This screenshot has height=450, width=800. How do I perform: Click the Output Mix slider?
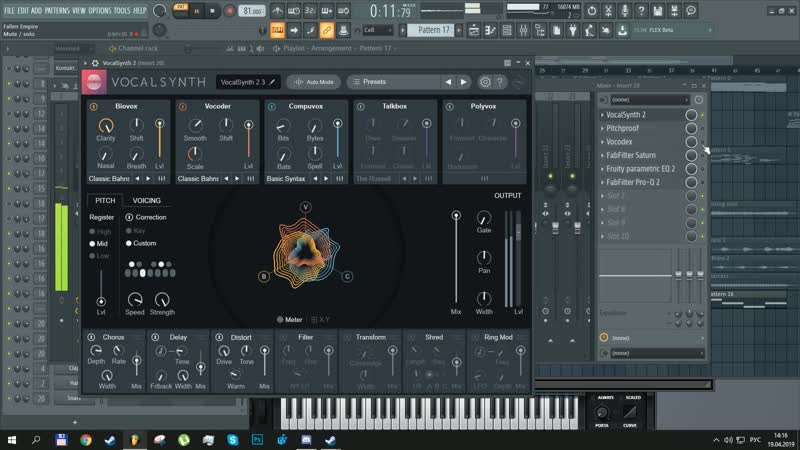[456, 259]
